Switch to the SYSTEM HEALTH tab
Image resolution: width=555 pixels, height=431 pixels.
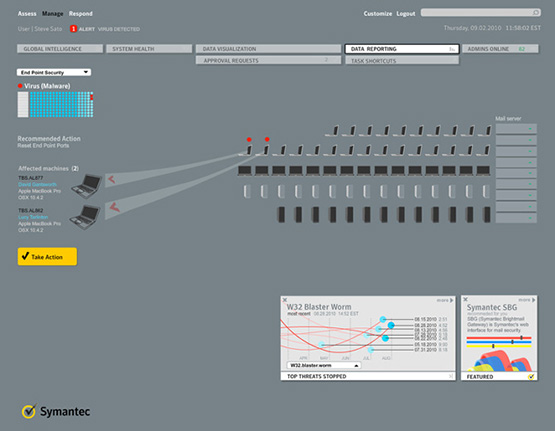coord(149,48)
